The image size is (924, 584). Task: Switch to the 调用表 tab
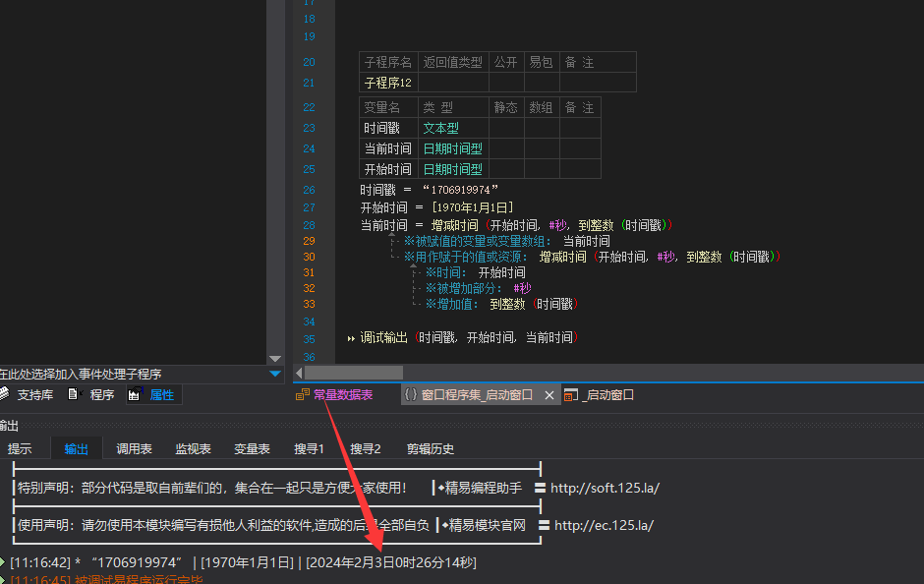[x=134, y=449]
